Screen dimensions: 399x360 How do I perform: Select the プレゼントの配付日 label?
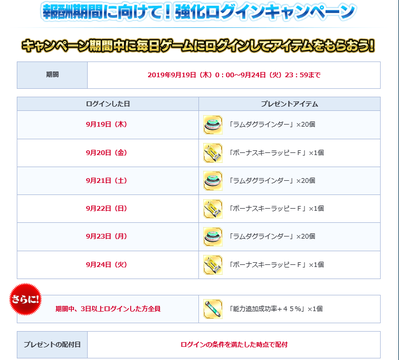tap(52, 345)
